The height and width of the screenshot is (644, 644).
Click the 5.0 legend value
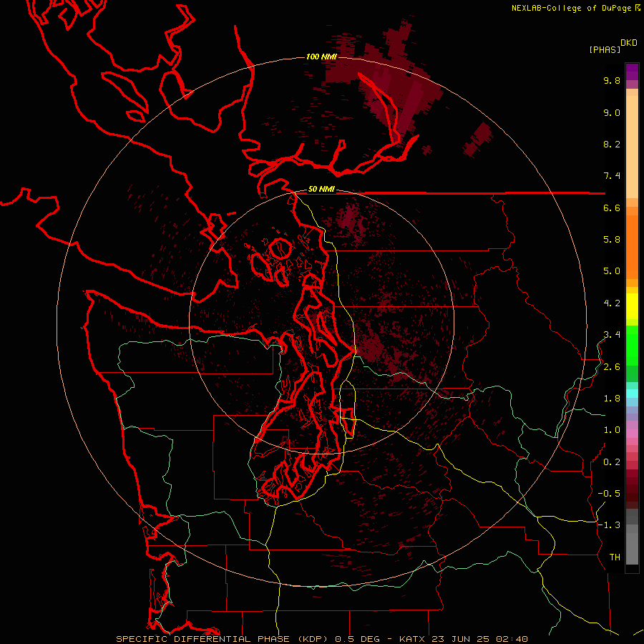(612, 271)
